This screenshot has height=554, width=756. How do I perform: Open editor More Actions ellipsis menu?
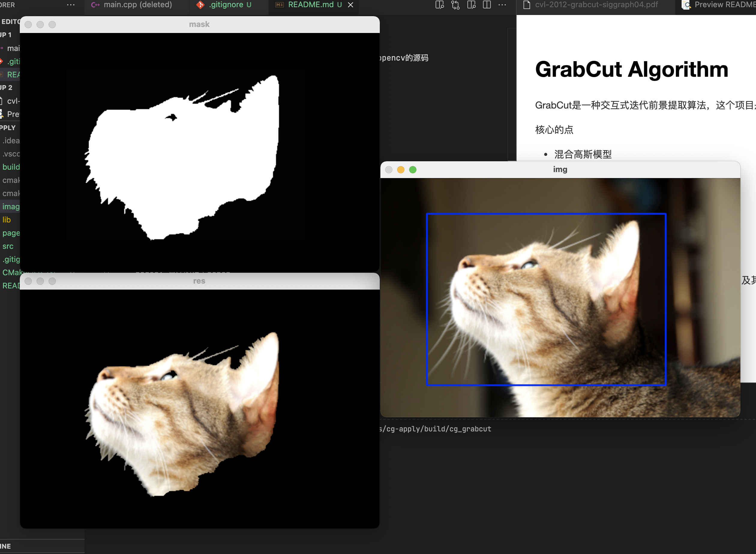click(x=502, y=5)
